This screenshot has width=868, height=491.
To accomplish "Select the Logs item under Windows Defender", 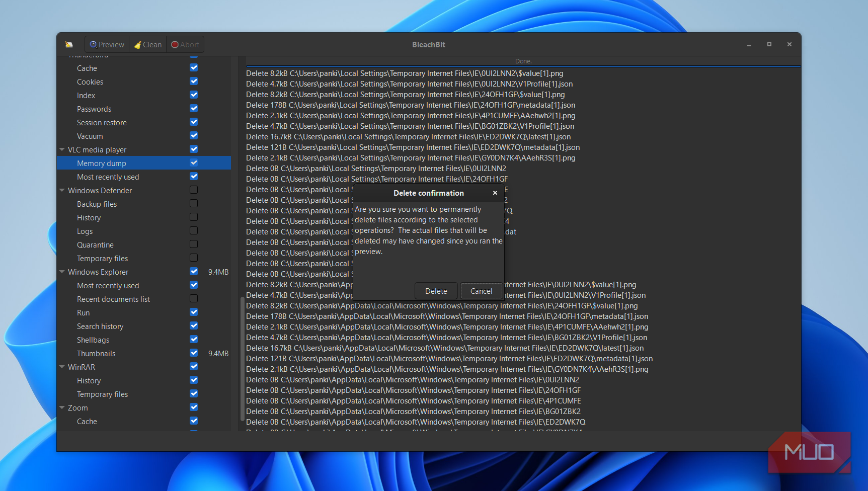I will pos(85,231).
